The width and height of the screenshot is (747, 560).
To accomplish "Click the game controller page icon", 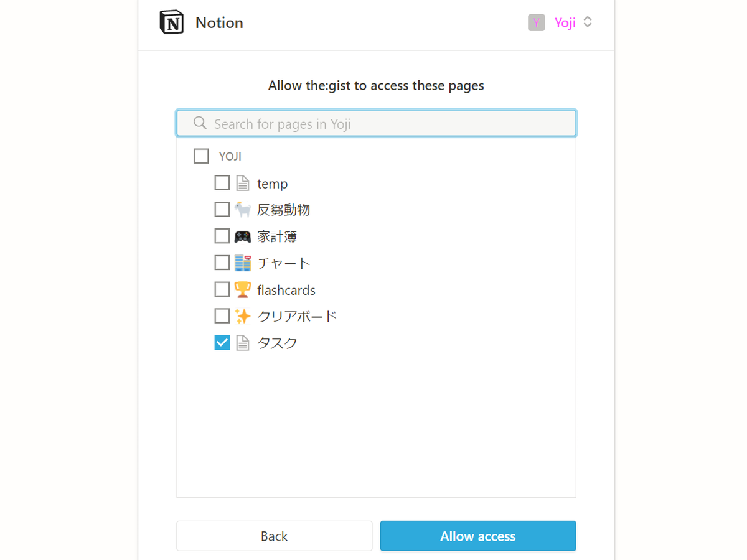I will tap(242, 236).
